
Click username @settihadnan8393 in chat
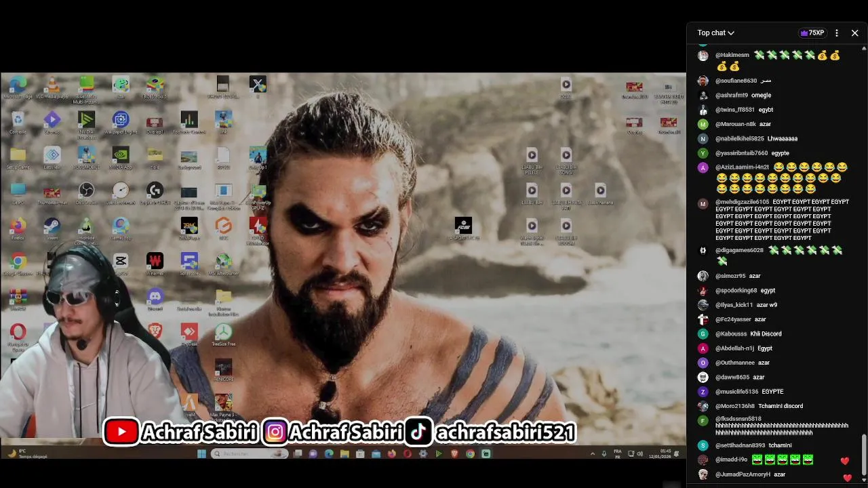[x=740, y=445]
